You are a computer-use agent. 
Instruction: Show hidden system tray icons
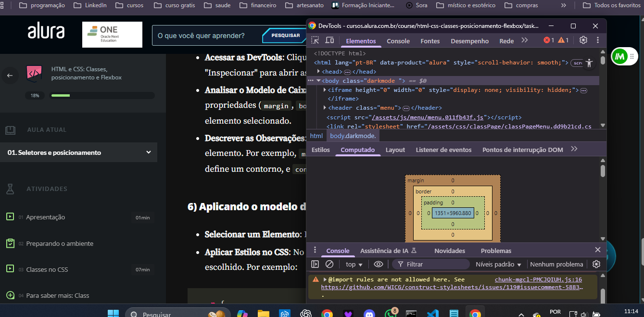[x=521, y=315]
